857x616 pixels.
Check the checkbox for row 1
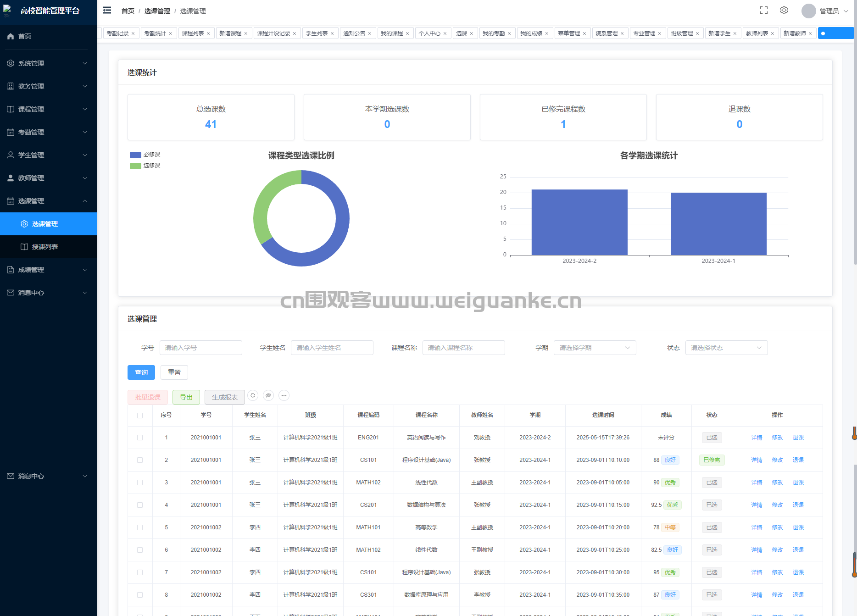click(x=140, y=438)
